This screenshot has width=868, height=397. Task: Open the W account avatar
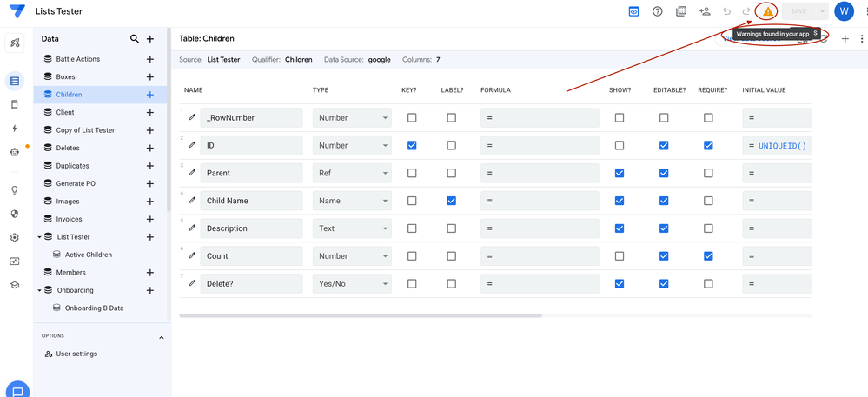(844, 11)
